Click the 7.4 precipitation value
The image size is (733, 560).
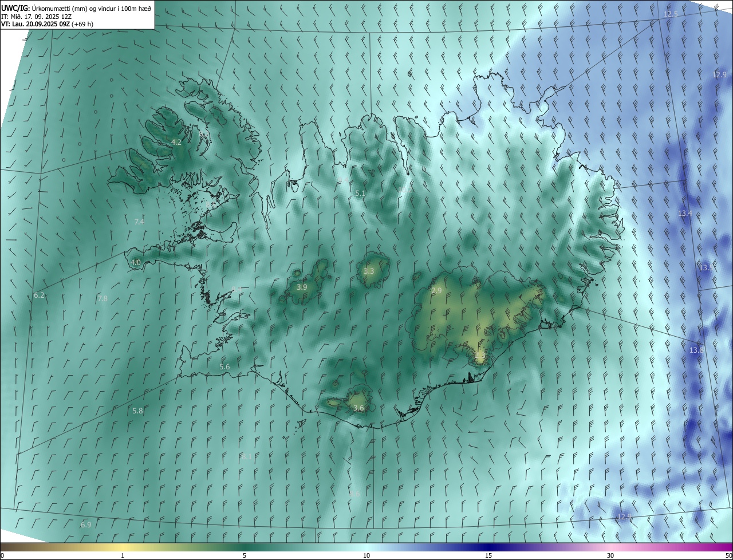click(x=139, y=222)
